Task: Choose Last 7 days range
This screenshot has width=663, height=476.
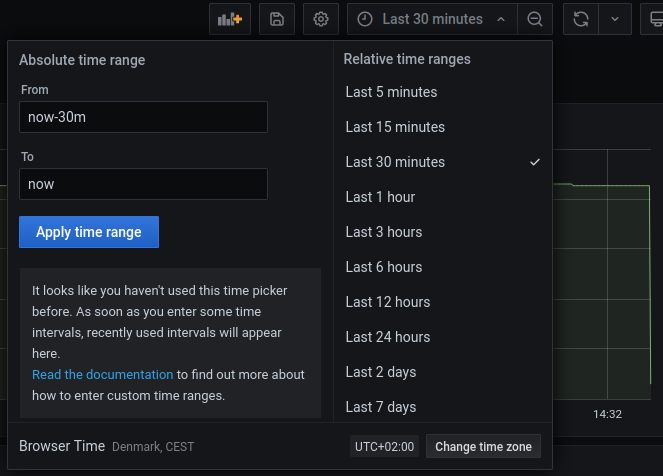Action: click(x=380, y=407)
